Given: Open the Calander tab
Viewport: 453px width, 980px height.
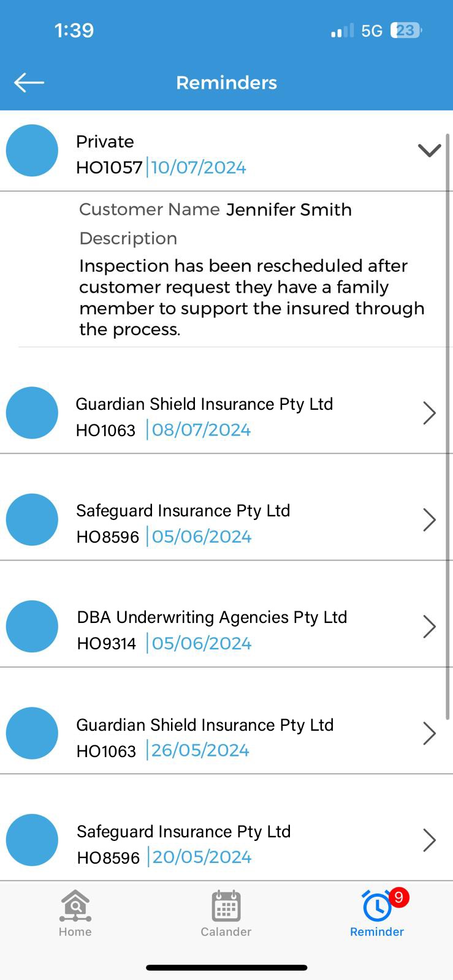Looking at the screenshot, I should (x=226, y=913).
